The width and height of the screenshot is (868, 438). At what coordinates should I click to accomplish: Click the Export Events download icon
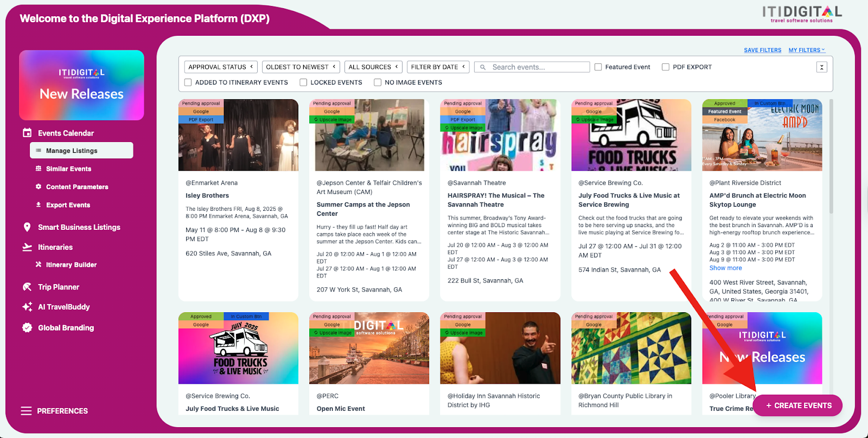tap(39, 205)
